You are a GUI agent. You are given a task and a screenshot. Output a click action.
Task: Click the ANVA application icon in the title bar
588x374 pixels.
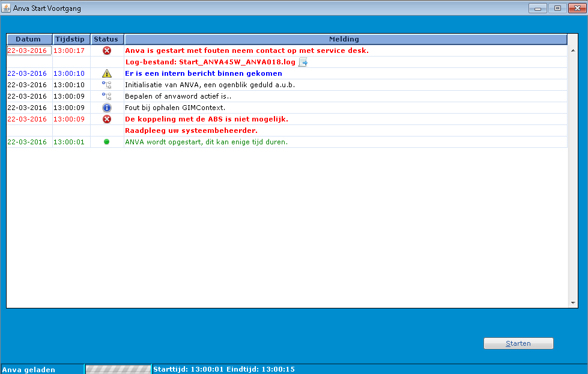click(x=6, y=8)
